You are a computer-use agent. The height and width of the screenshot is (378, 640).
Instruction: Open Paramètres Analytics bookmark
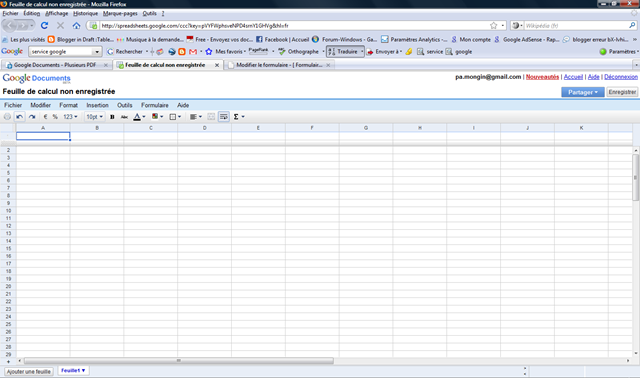click(415, 40)
